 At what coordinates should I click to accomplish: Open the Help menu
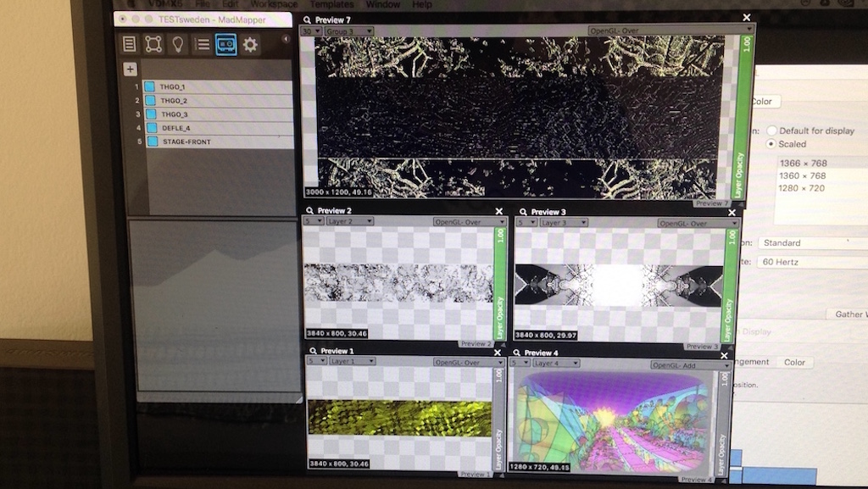coord(422,4)
